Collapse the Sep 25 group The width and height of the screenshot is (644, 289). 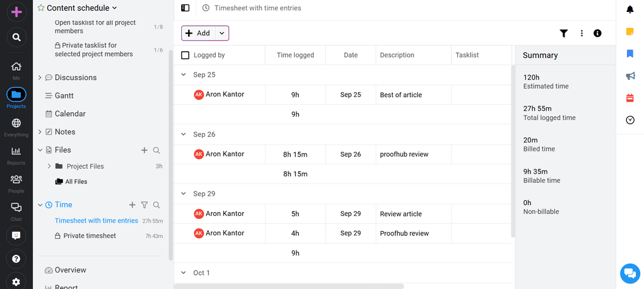point(184,74)
